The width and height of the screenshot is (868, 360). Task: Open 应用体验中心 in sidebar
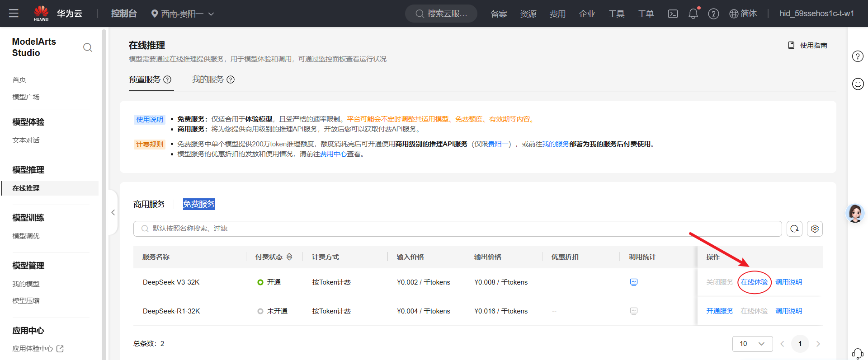(x=33, y=349)
